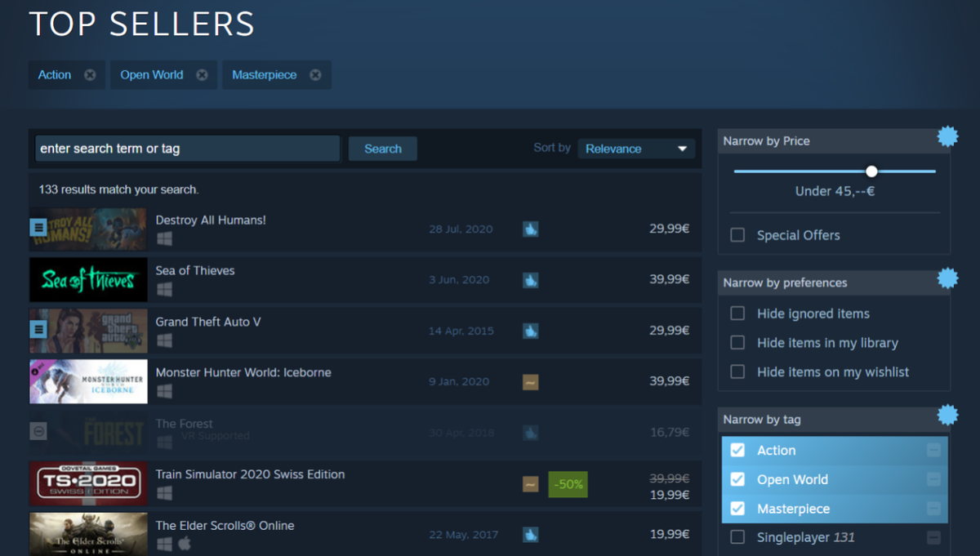Viewport: 980px width, 556px height.
Task: Click the Masterpiece filter chip label
Action: [265, 75]
